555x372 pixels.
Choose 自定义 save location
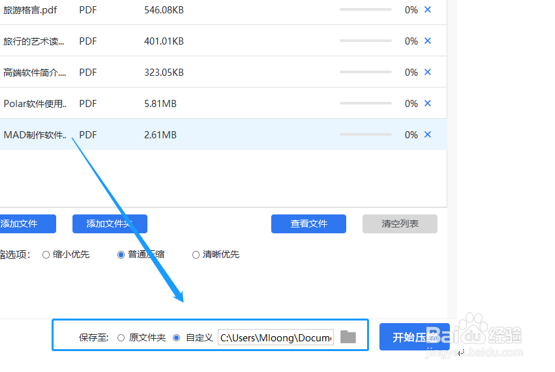click(x=176, y=338)
